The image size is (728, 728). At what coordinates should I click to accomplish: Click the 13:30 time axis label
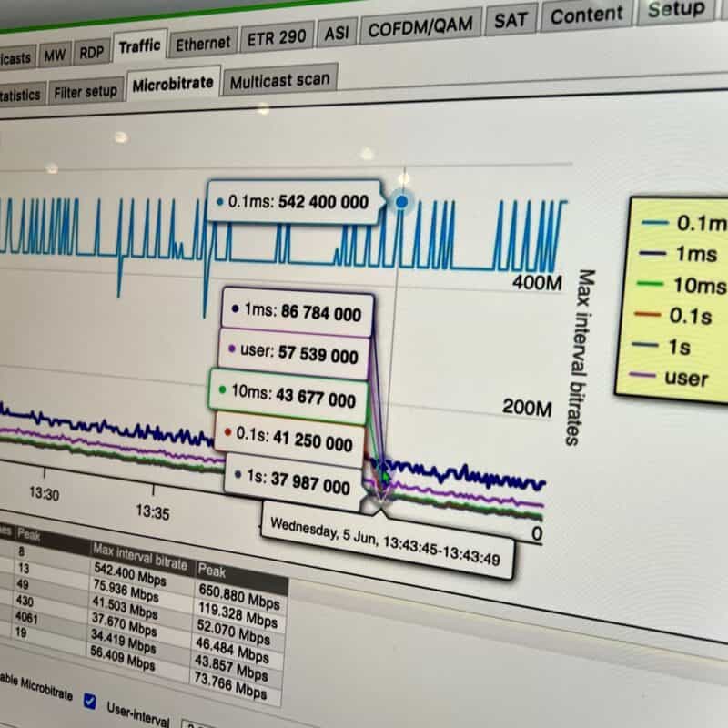click(x=44, y=493)
